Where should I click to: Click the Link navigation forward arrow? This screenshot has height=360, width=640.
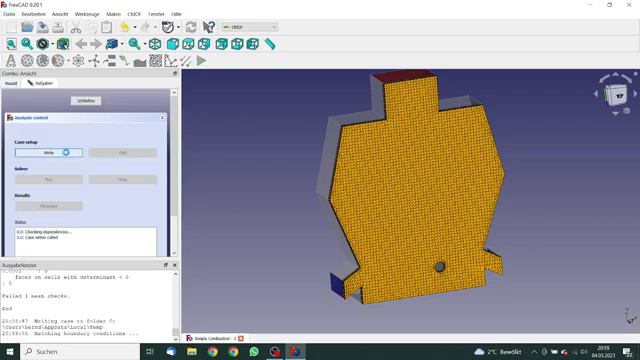point(96,44)
